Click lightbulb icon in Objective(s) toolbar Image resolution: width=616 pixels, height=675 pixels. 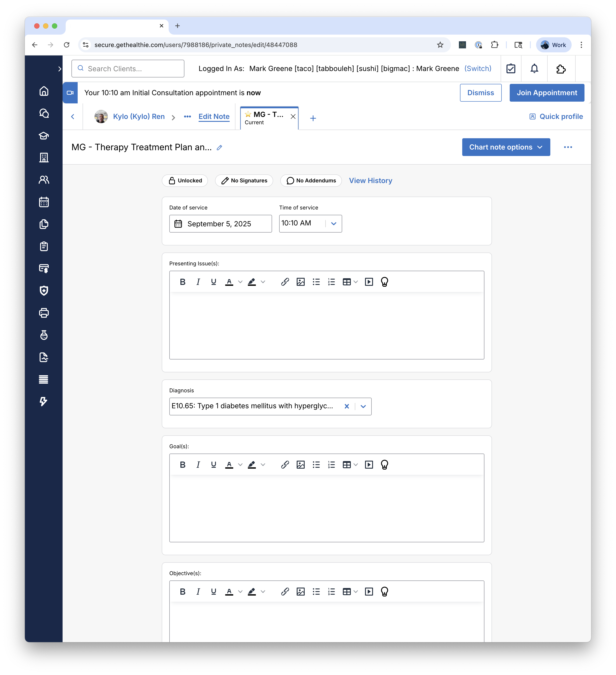[384, 592]
